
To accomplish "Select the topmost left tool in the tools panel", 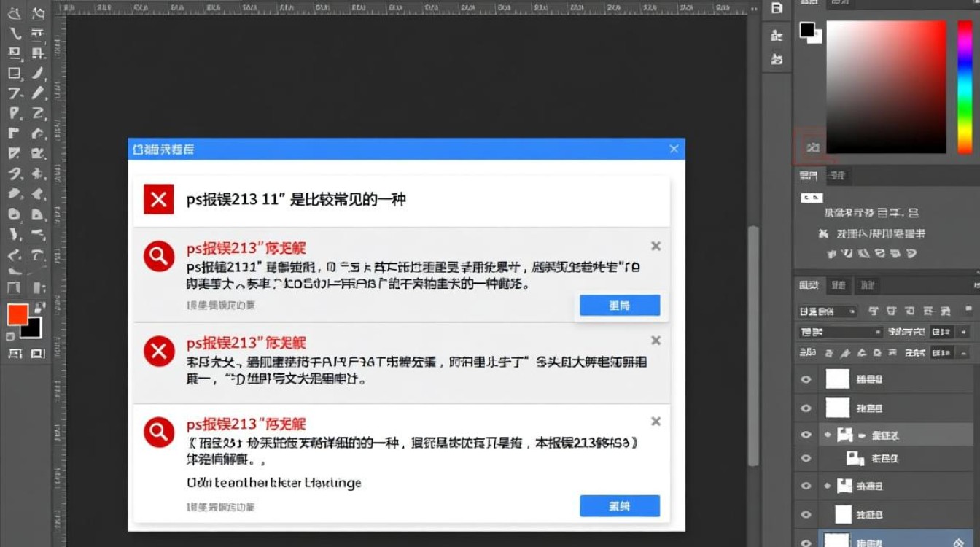I will coord(14,13).
